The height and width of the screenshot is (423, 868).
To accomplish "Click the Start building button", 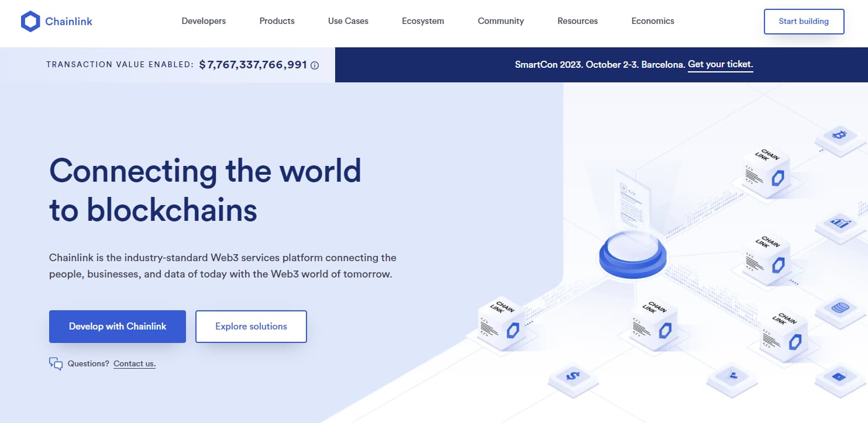I will 804,22.
